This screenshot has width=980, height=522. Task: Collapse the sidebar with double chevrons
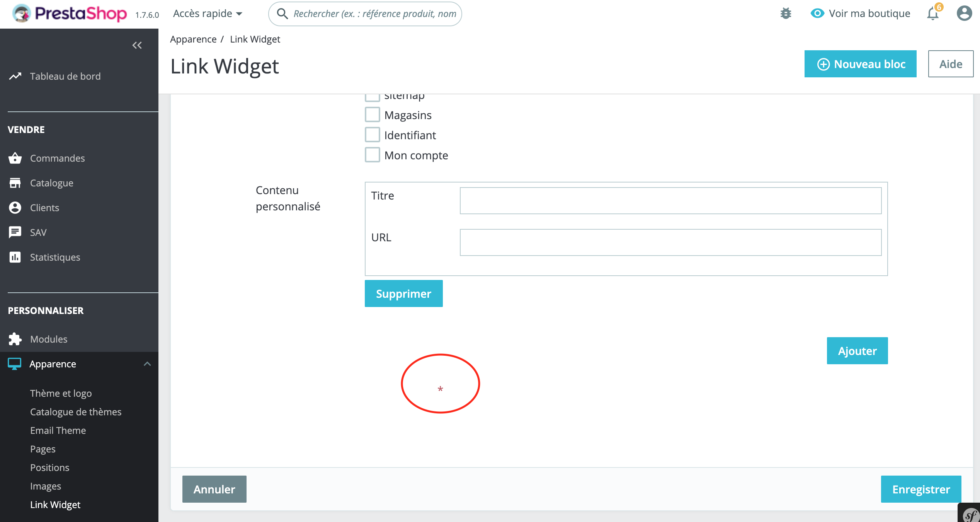(x=137, y=45)
